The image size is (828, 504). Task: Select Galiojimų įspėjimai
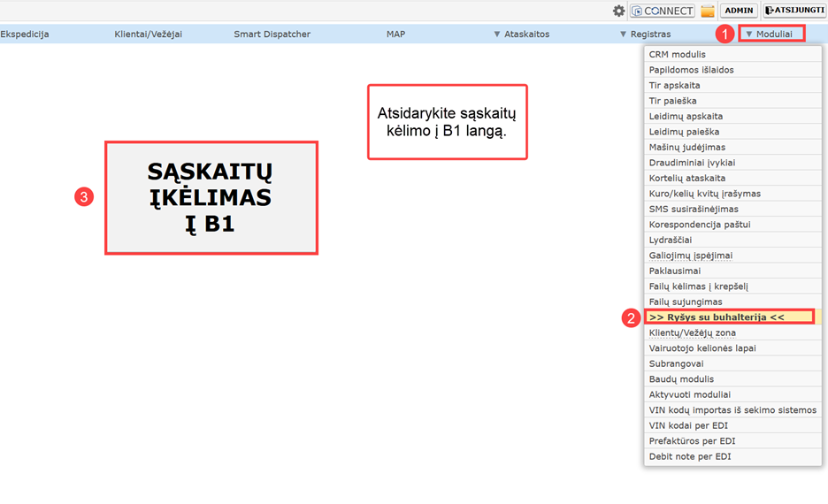click(733, 256)
